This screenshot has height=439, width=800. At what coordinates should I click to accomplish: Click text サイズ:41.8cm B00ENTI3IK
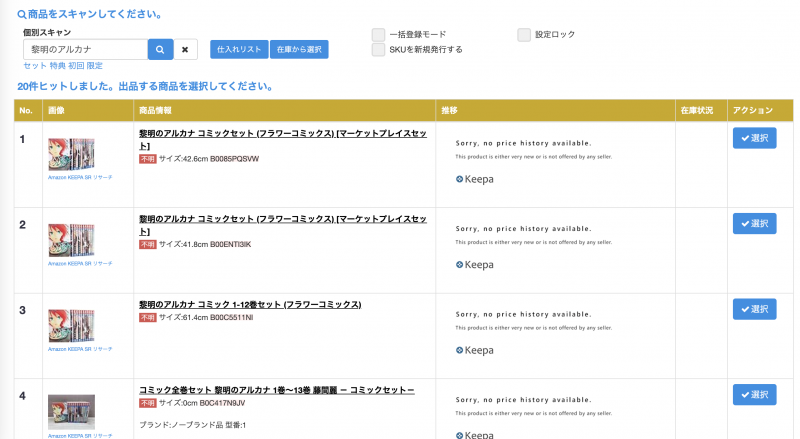coord(205,245)
